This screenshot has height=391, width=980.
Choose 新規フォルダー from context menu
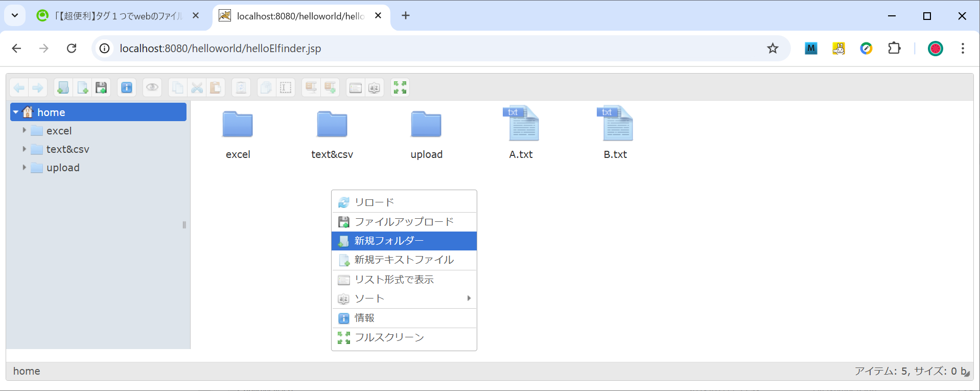404,241
